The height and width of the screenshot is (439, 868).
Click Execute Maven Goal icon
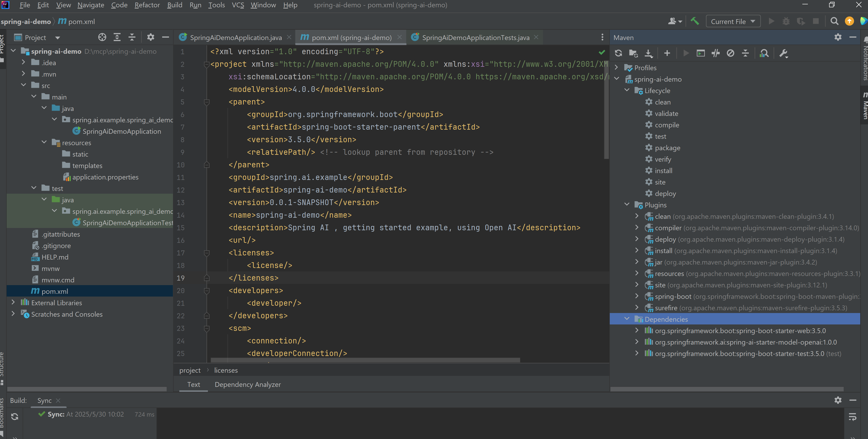(x=701, y=53)
